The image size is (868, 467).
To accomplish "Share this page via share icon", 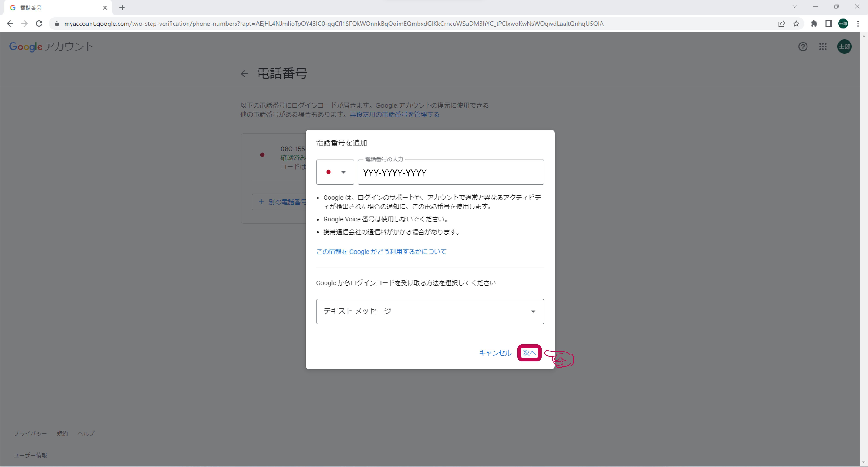I will tap(781, 24).
